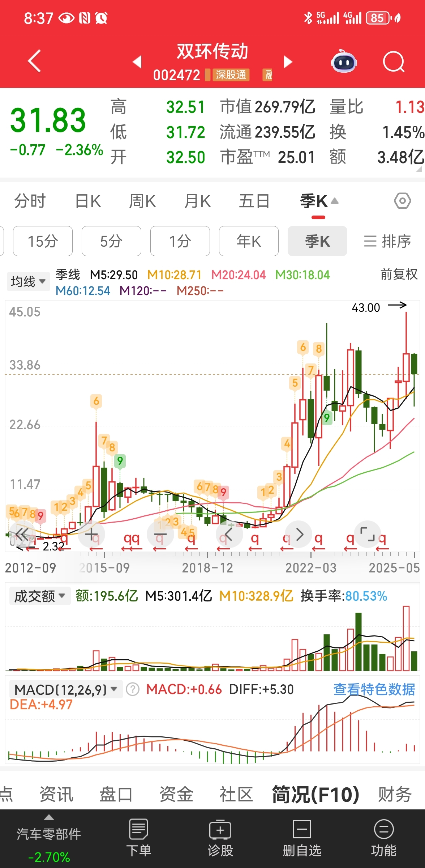425x868 pixels.
Task: Switch to previous stock with left triangle
Action: (x=137, y=61)
